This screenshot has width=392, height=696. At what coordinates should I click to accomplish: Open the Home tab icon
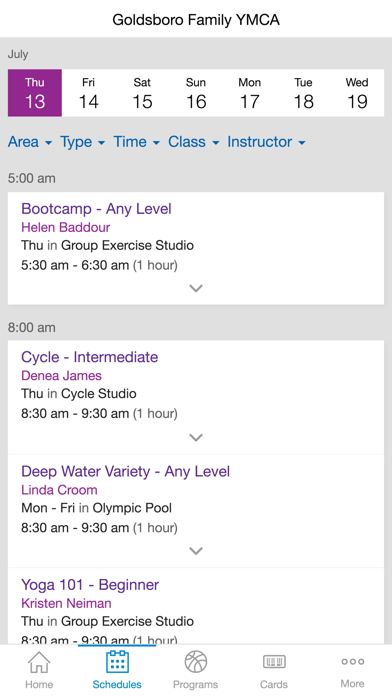click(39, 662)
